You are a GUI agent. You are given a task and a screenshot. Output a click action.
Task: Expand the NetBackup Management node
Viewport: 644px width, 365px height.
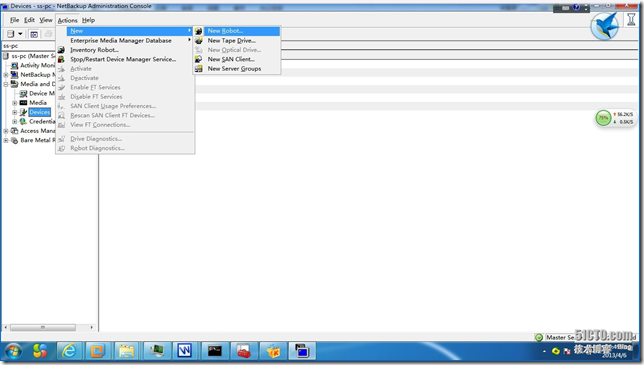pyautogui.click(x=6, y=75)
